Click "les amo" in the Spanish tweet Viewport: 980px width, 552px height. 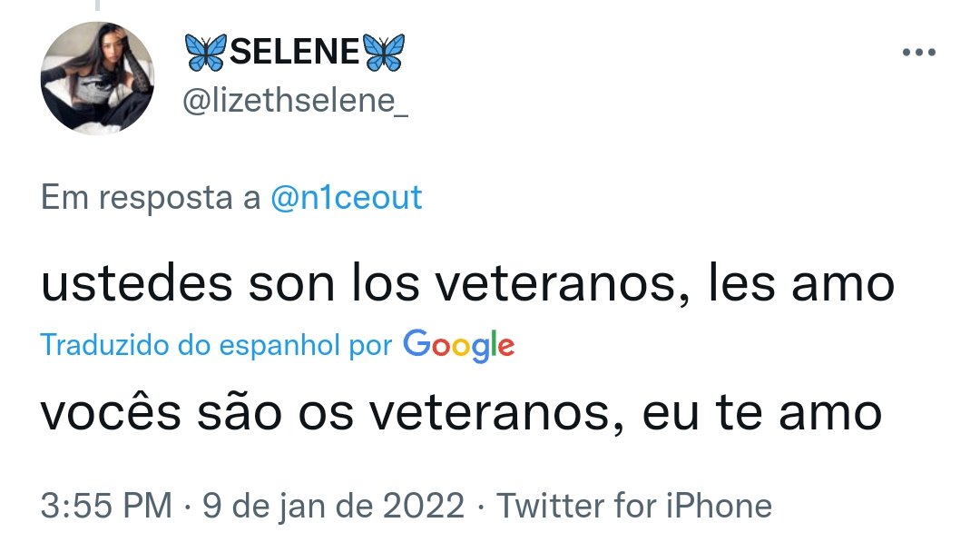pos(801,284)
